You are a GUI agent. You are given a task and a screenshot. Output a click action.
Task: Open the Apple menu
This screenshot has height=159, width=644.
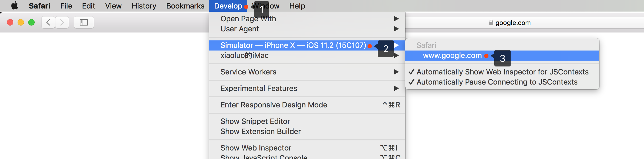15,6
